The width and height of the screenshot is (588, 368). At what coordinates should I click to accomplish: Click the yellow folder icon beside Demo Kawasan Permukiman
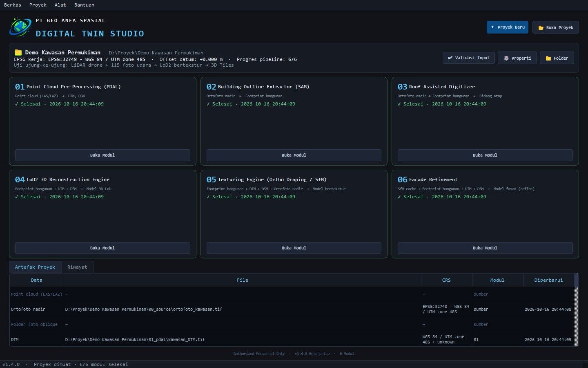[x=18, y=52]
